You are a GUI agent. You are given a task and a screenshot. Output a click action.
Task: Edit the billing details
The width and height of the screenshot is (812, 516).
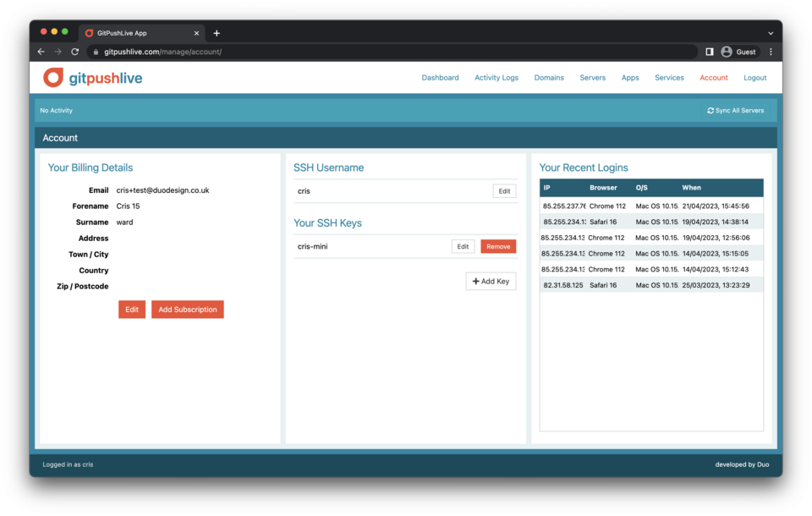coord(132,310)
